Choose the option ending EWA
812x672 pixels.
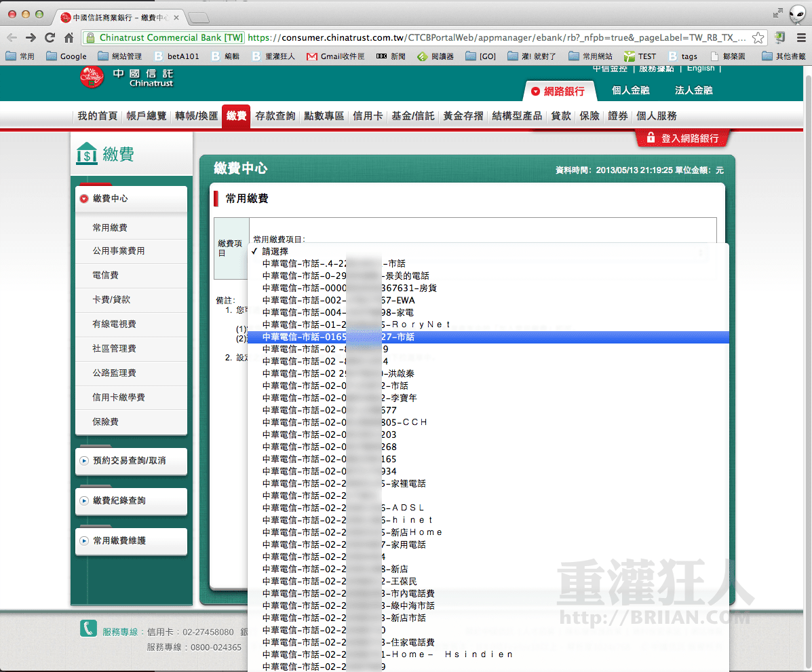click(488, 301)
